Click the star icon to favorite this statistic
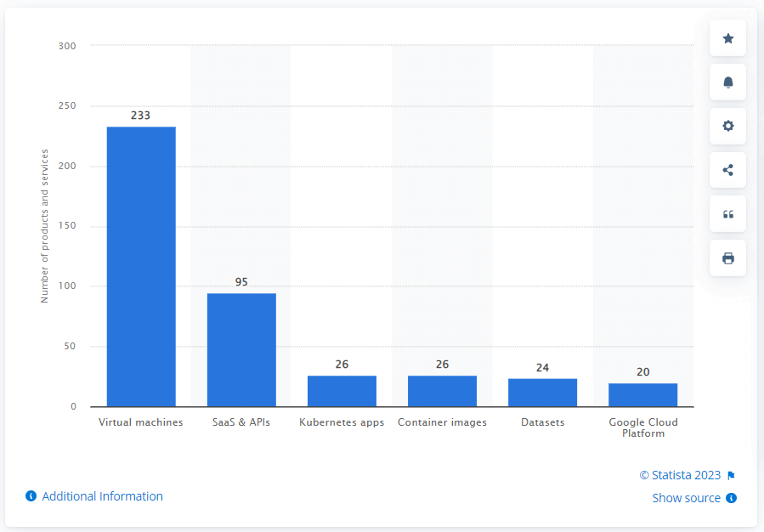 (x=727, y=37)
